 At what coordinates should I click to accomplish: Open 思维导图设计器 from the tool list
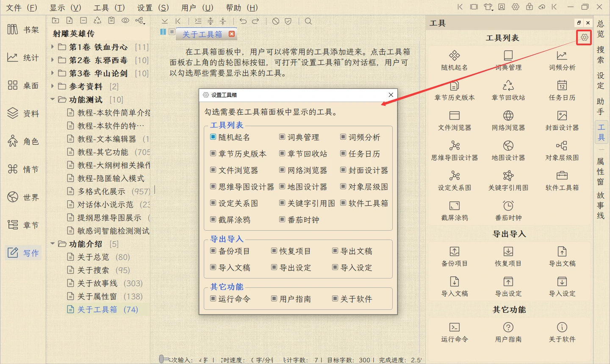454,150
